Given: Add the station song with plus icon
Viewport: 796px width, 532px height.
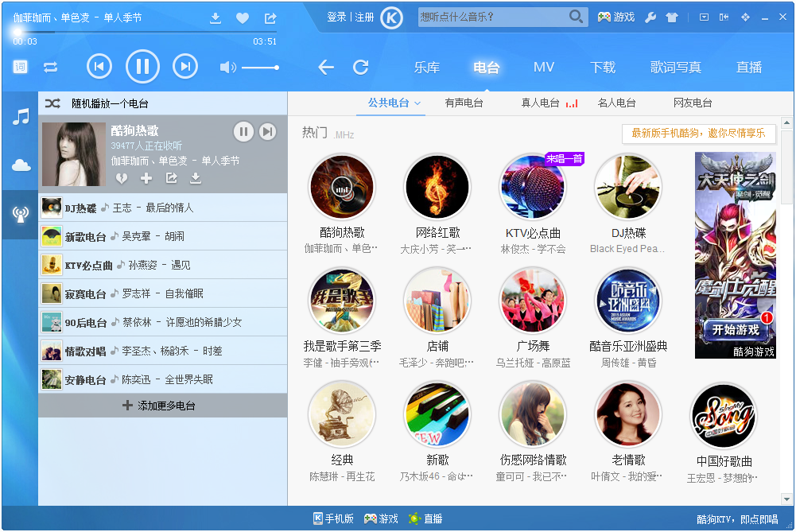Looking at the screenshot, I should pos(146,178).
